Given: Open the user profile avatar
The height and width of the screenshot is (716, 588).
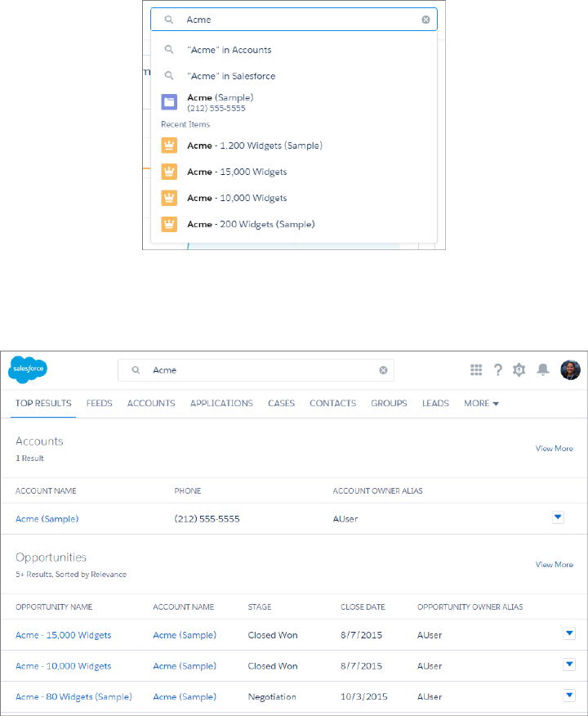Looking at the screenshot, I should click(570, 370).
